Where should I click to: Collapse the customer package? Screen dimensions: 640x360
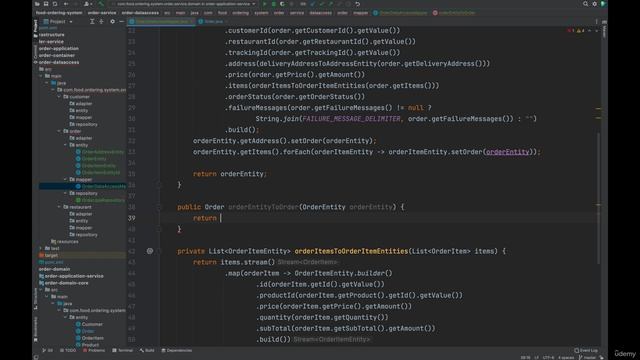click(x=59, y=97)
